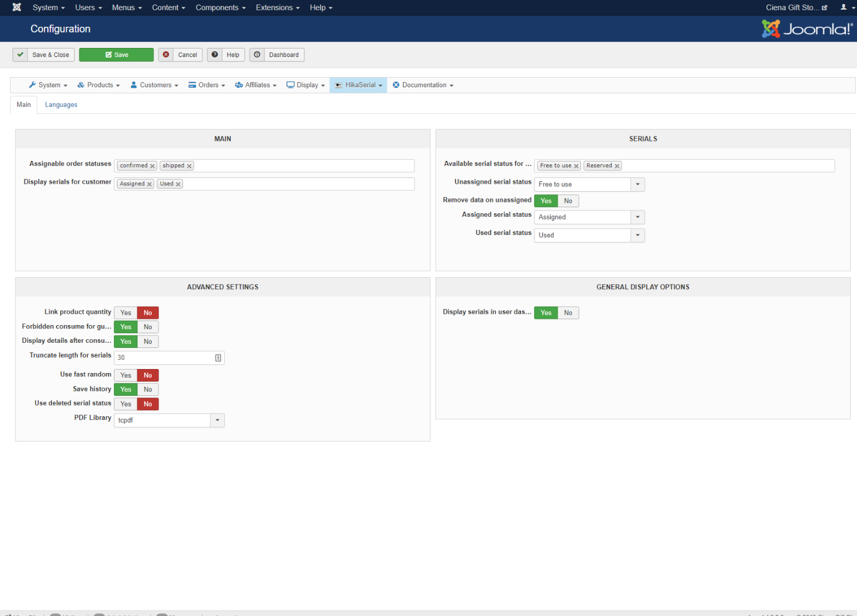The width and height of the screenshot is (857, 616).
Task: Set Use fast random to Yes
Action: pyautogui.click(x=126, y=375)
